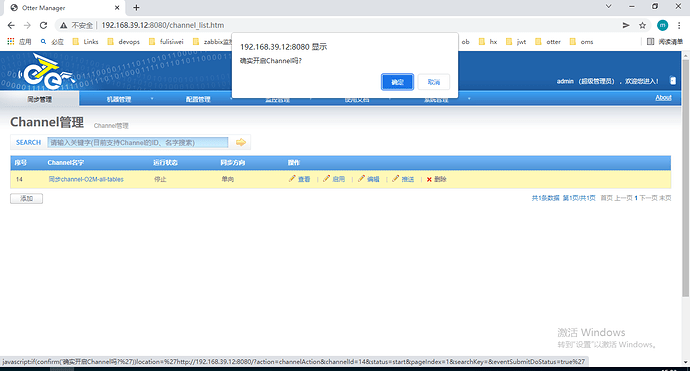Reload the page with the refresh icon
Image resolution: width=690 pixels, height=371 pixels.
tap(43, 25)
